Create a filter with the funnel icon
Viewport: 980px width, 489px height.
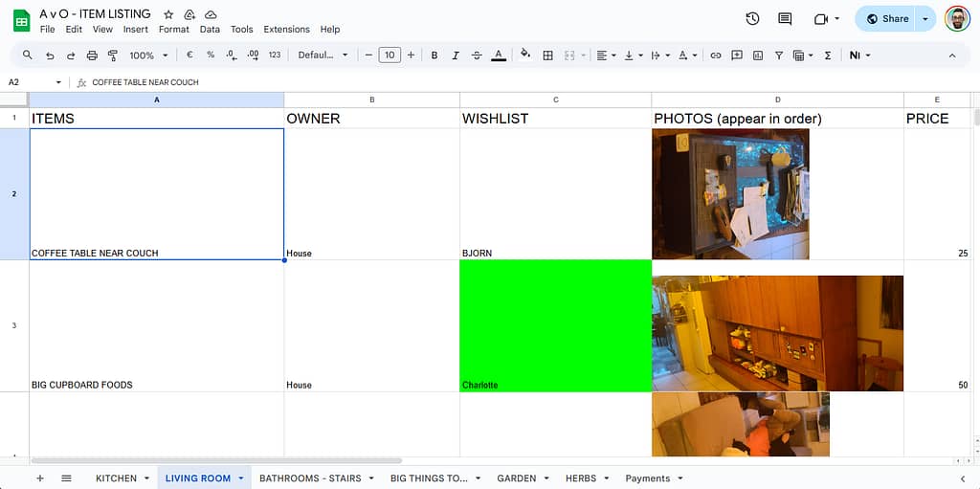tap(779, 56)
